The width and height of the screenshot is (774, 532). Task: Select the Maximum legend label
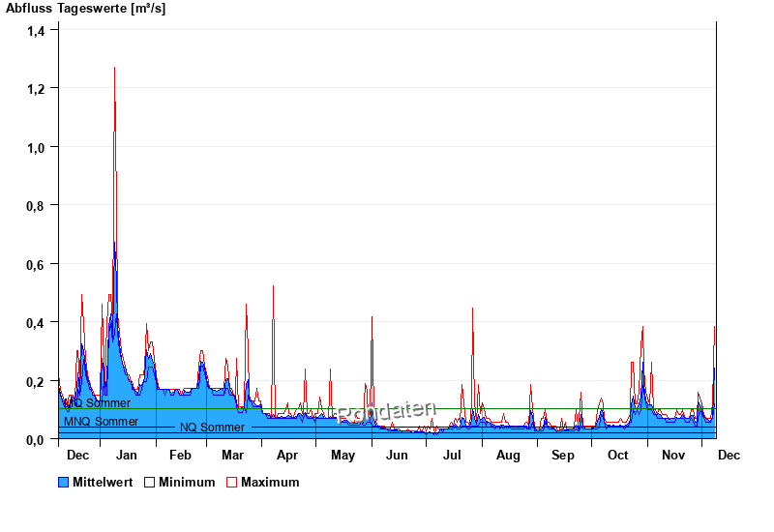tap(270, 482)
